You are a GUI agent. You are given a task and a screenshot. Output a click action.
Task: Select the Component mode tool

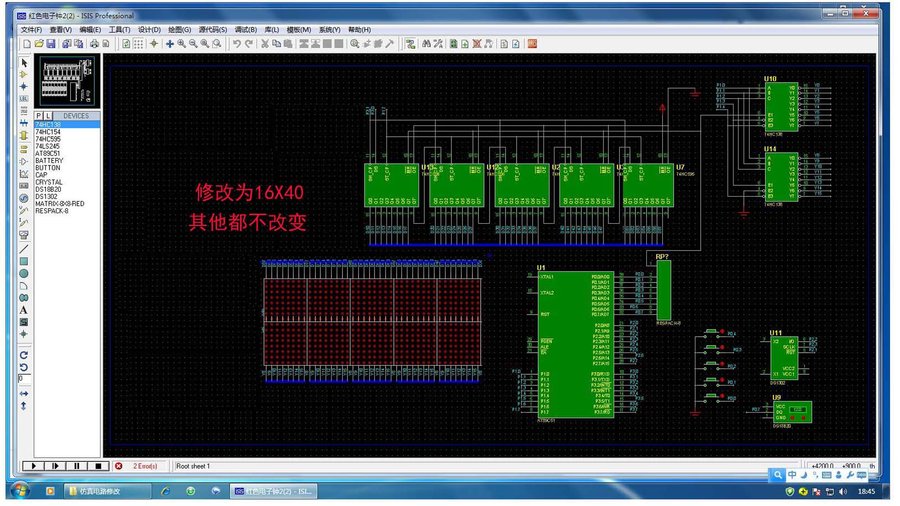click(x=24, y=75)
